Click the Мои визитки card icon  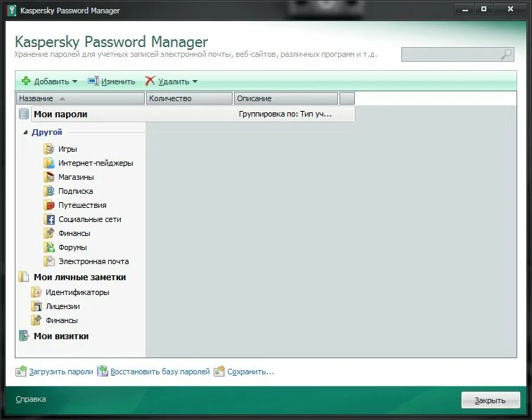point(24,336)
